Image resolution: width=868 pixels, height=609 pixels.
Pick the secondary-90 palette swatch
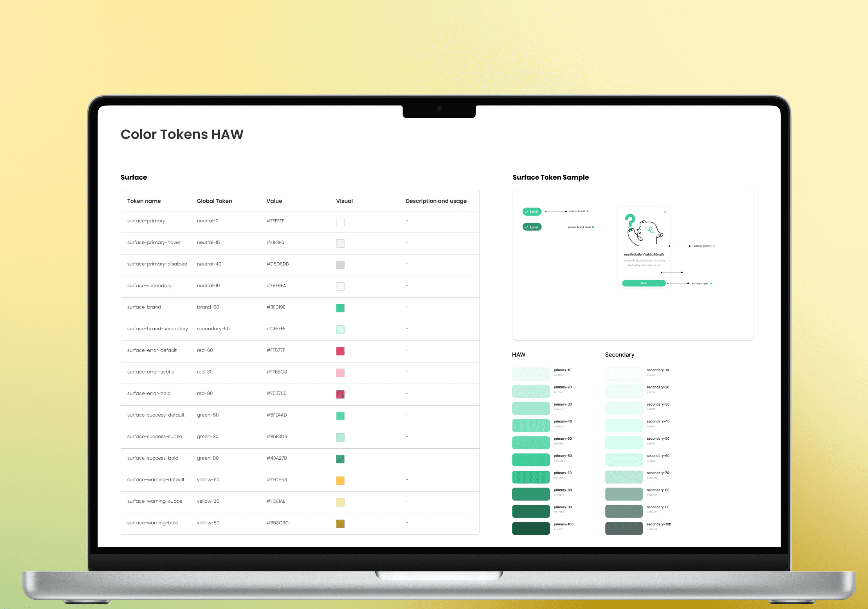624,511
